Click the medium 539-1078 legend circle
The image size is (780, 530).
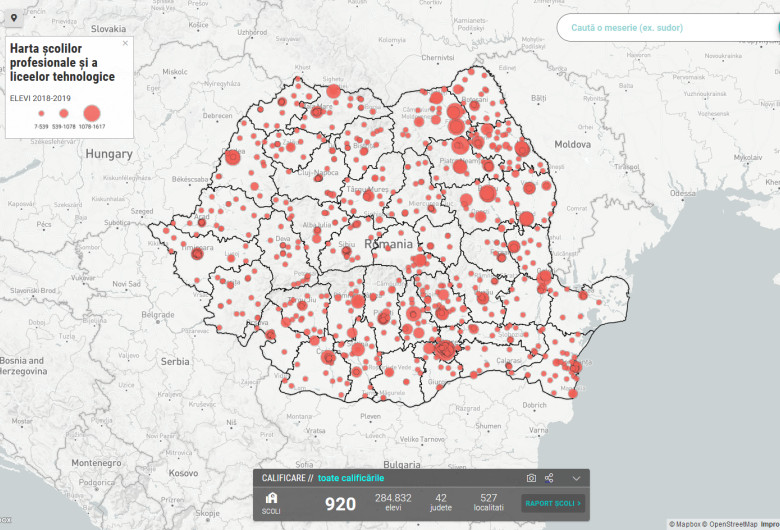coord(64,113)
